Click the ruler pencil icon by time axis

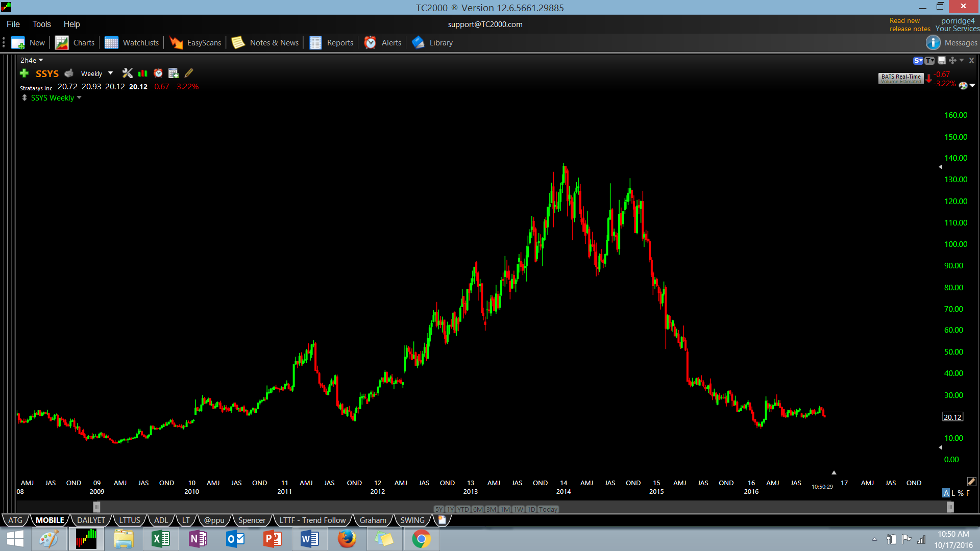971,482
